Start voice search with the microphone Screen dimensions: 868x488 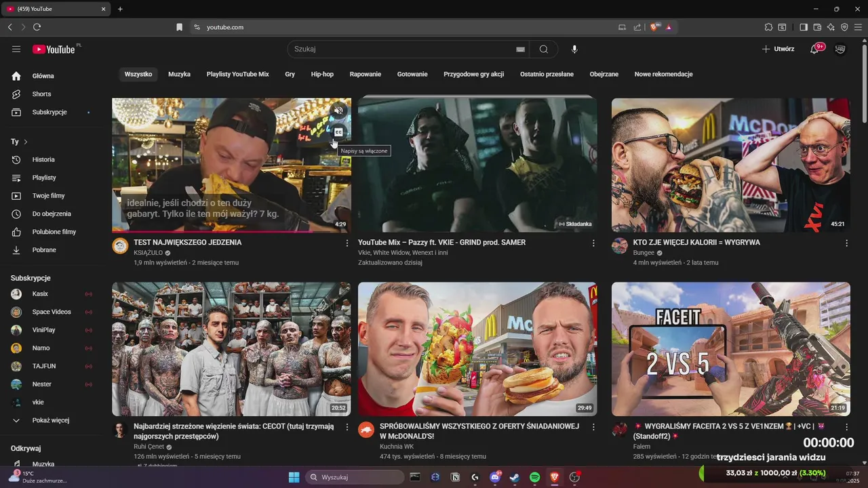pos(574,49)
